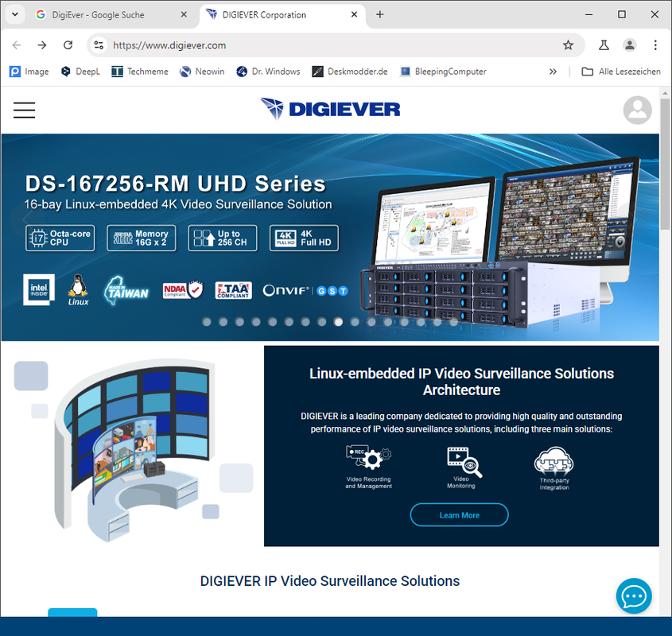Open the website user account avatar
This screenshot has height=636, width=672.
pyautogui.click(x=637, y=111)
